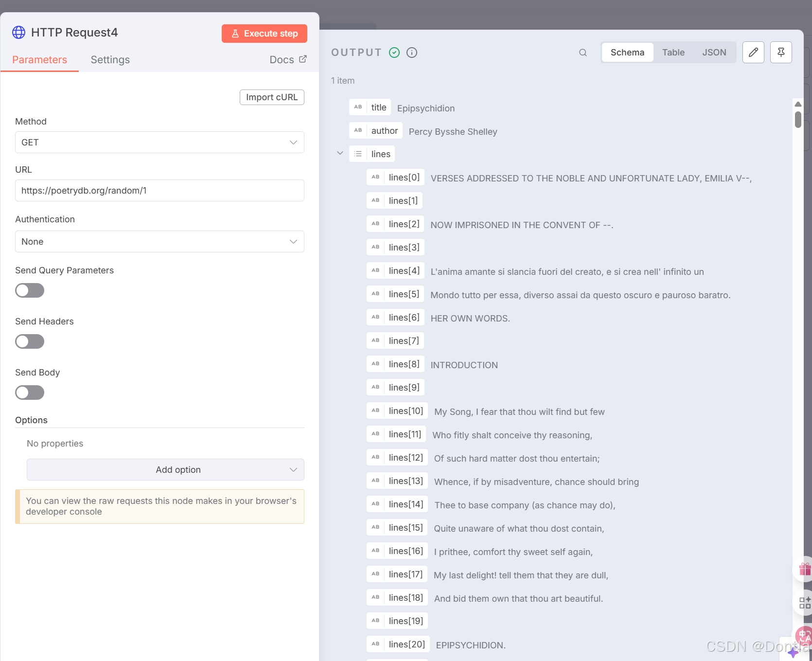
Task: Open the Authentication dropdown showing None
Action: point(159,242)
